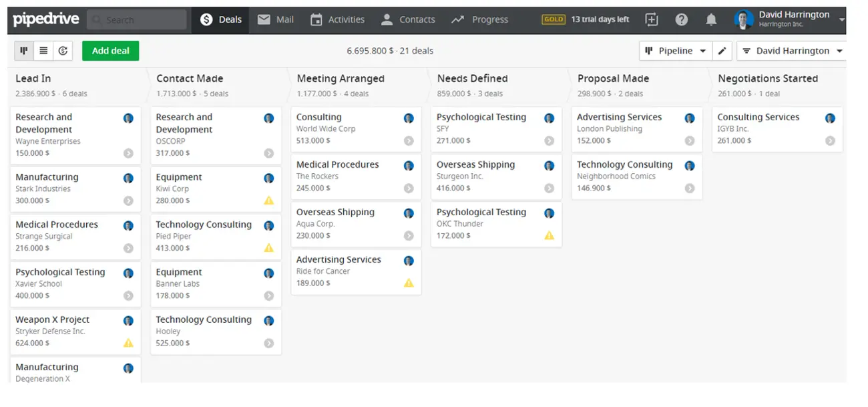
Task: Expand the user account menu
Action: (x=841, y=19)
